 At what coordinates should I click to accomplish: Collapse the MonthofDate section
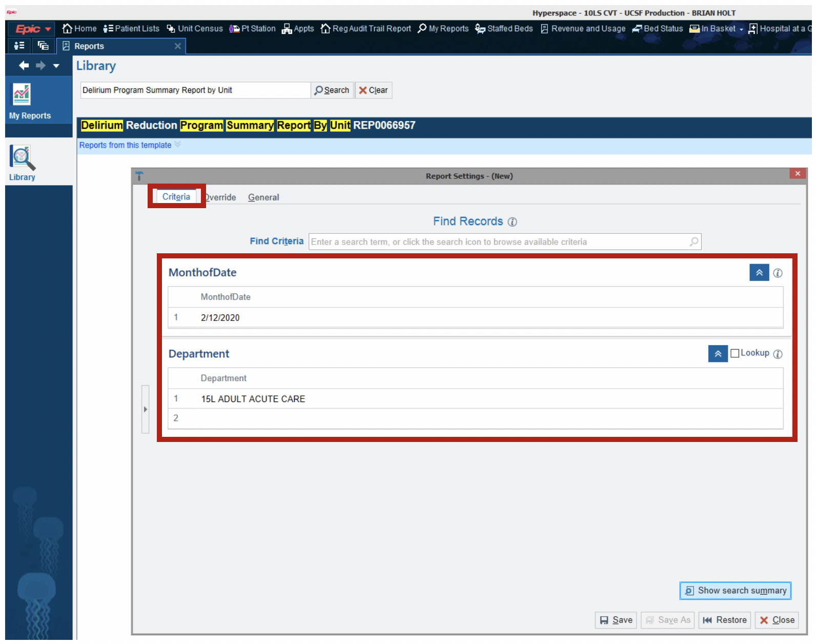759,273
